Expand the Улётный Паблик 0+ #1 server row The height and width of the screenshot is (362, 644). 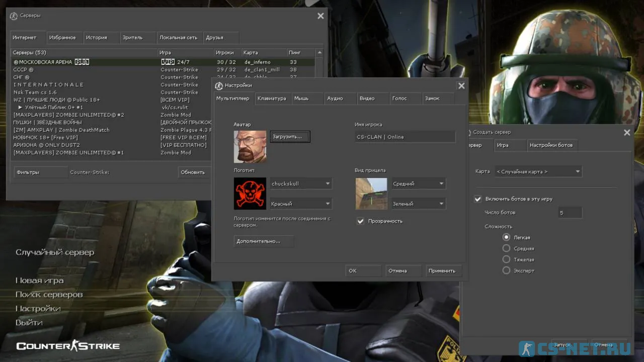click(21, 108)
